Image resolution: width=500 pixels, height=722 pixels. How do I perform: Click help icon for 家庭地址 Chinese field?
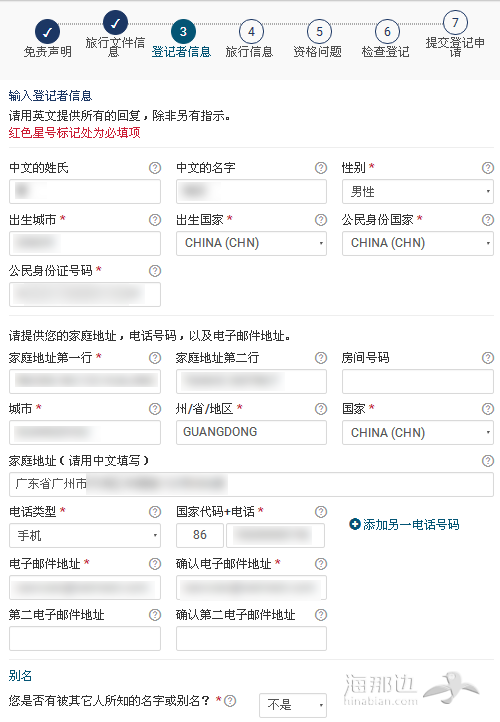(x=488, y=461)
